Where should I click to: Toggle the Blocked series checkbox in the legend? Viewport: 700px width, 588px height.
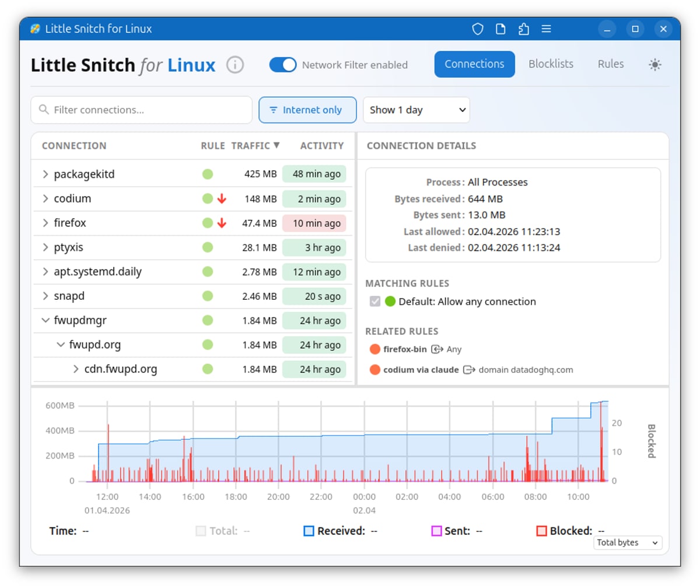click(541, 531)
